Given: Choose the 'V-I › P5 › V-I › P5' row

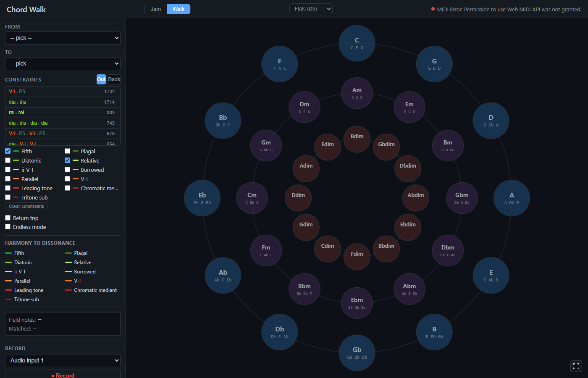Looking at the screenshot, I should point(63,134).
